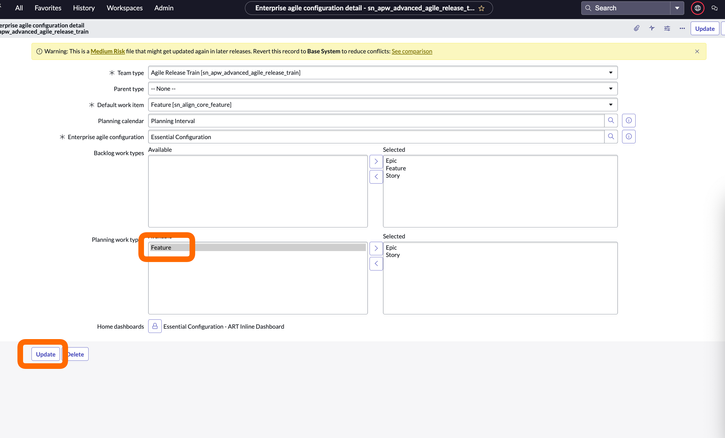
Task: Open the Workspaces menu
Action: pos(124,8)
